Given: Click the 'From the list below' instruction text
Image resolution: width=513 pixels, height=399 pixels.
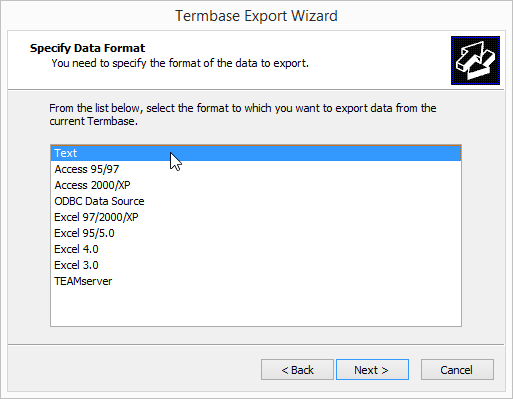Looking at the screenshot, I should coord(243,114).
